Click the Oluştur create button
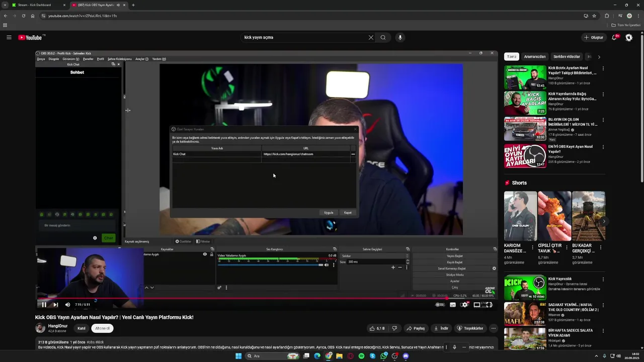Screen dimensions: 644x362 [x=594, y=37]
